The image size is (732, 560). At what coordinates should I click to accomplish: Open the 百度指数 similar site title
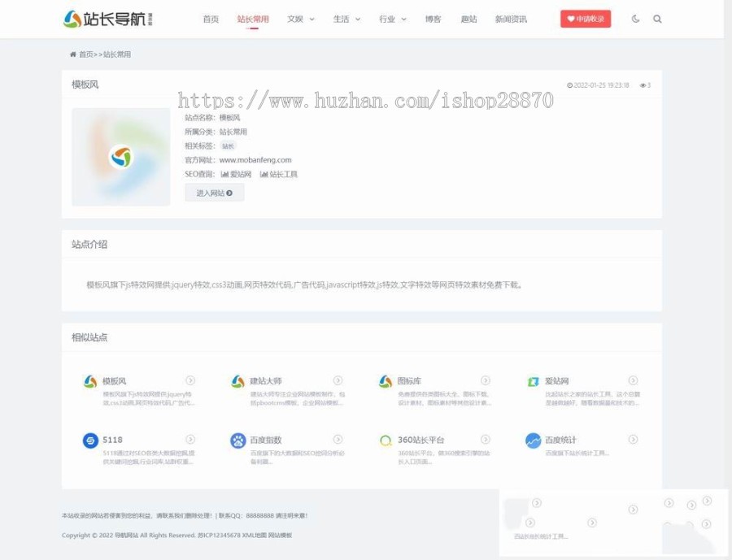(x=266, y=440)
